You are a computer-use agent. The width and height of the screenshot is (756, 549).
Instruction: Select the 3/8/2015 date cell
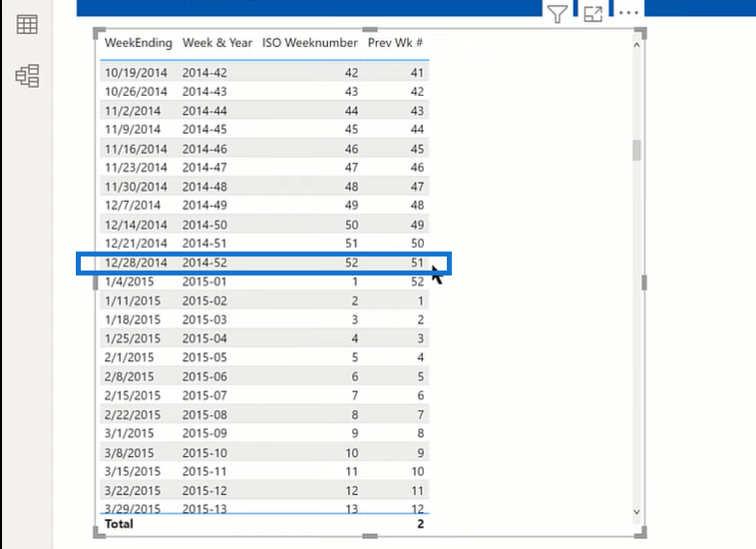click(130, 452)
